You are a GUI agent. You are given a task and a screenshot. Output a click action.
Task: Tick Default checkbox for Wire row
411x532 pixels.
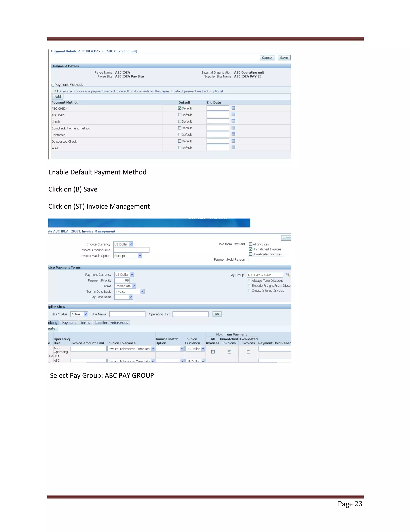pos(180,148)
